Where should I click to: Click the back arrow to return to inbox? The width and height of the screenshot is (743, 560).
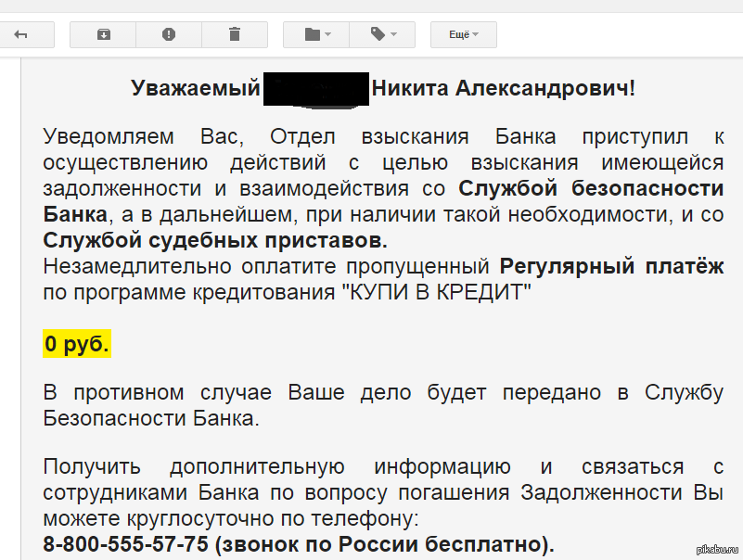click(20, 34)
